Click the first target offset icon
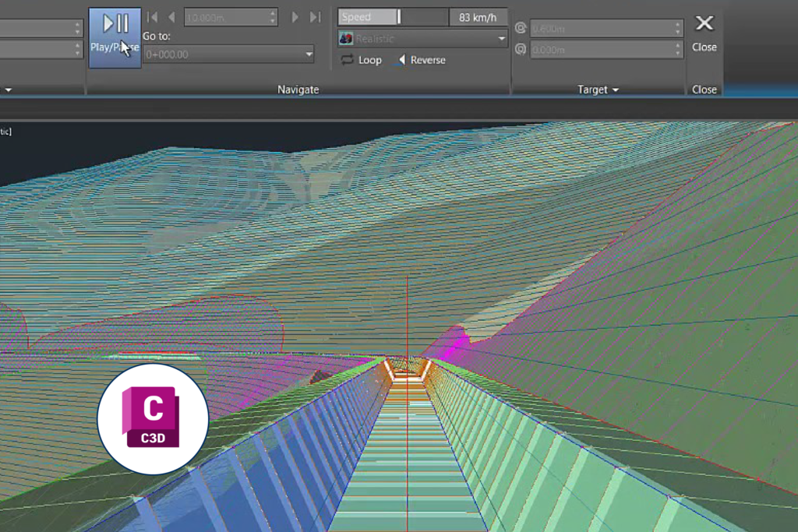The image size is (798, 532). [x=521, y=29]
